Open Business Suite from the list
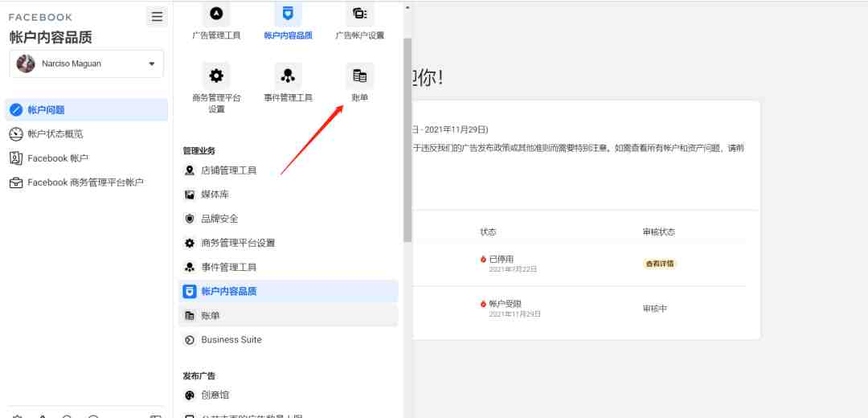This screenshot has width=868, height=418. (x=288, y=340)
